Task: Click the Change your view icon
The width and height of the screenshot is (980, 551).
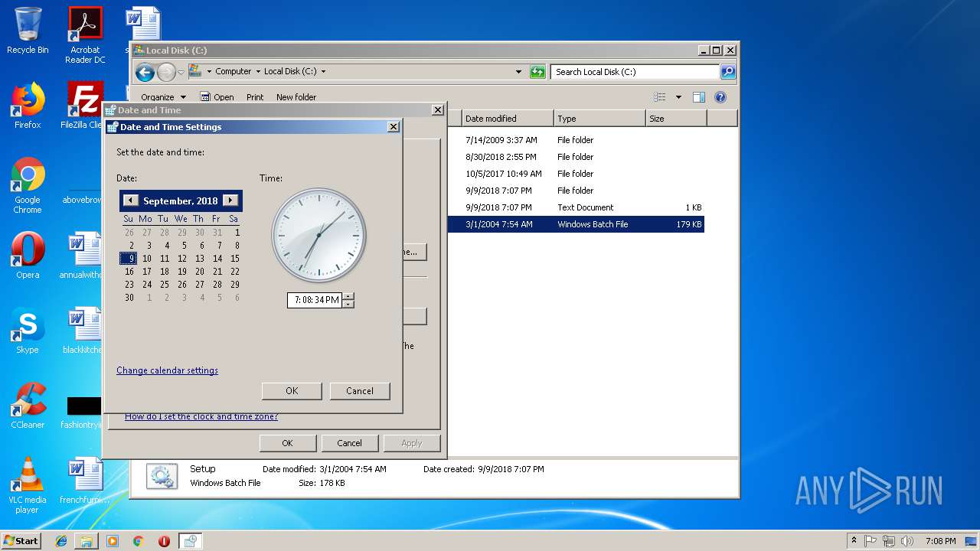Action: (x=659, y=97)
